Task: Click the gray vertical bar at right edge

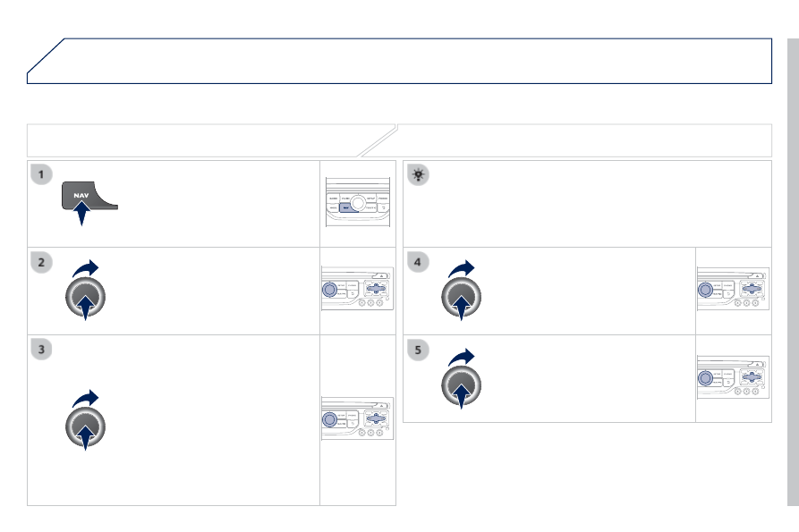Action: click(x=793, y=272)
